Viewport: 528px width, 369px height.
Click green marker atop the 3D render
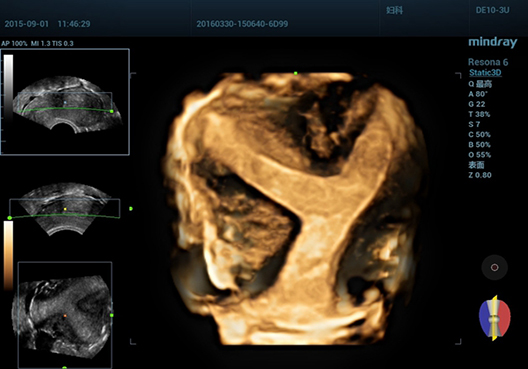pos(296,73)
